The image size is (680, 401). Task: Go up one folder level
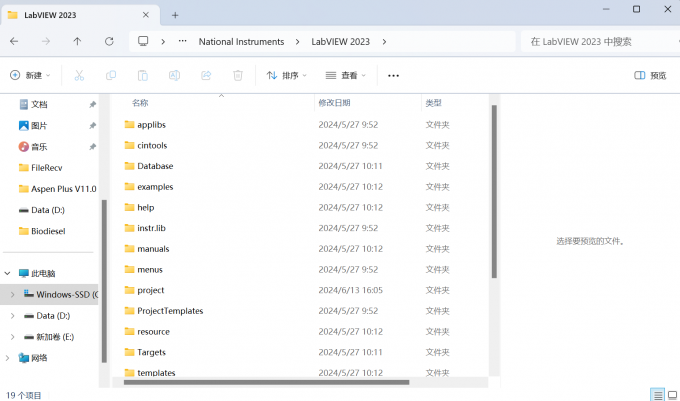[x=77, y=41]
